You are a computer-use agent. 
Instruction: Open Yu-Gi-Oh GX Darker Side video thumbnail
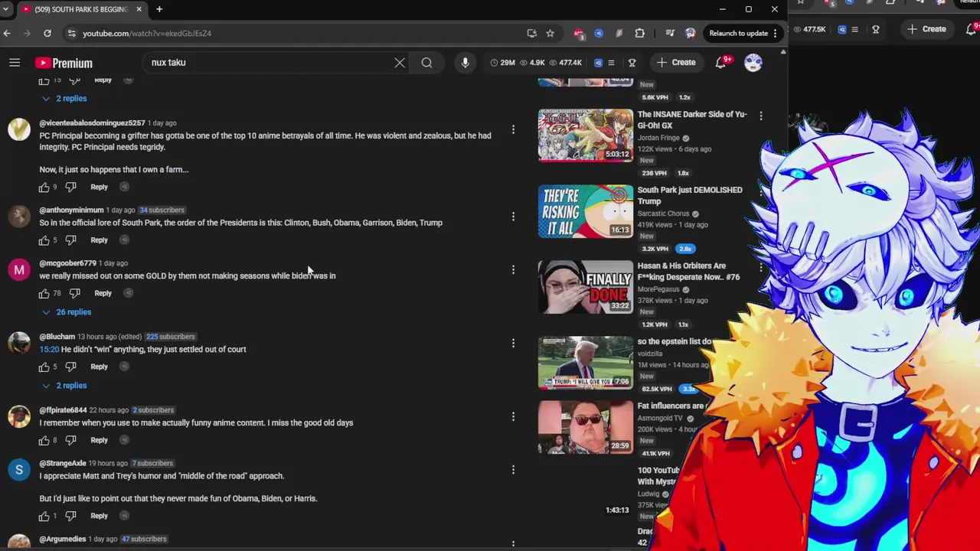(x=586, y=135)
